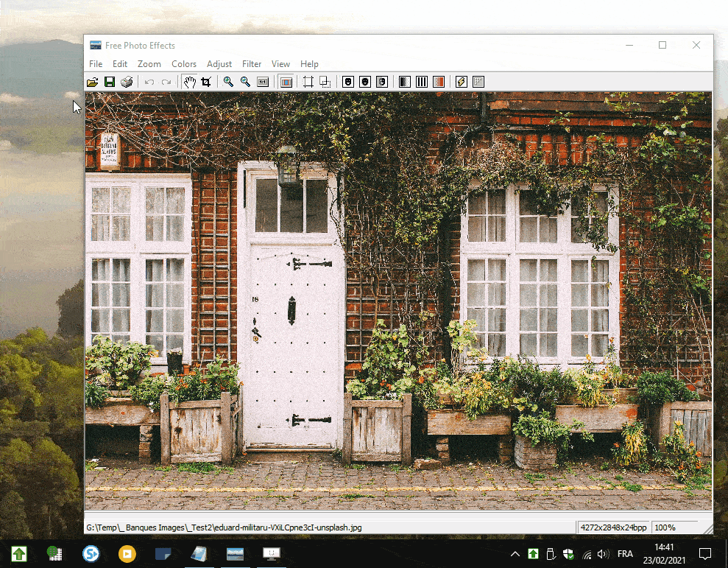Open the Filter menu
Image resolution: width=728 pixels, height=568 pixels.
252,64
